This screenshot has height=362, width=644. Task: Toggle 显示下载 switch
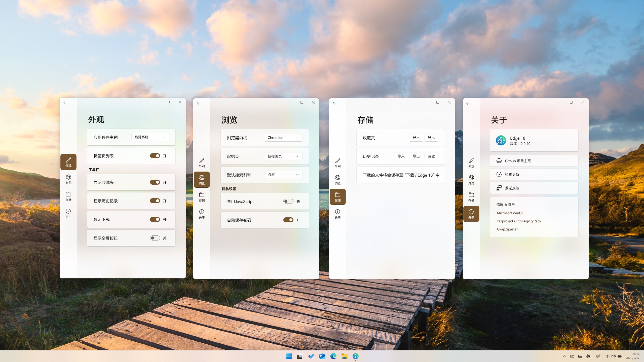[x=155, y=219]
